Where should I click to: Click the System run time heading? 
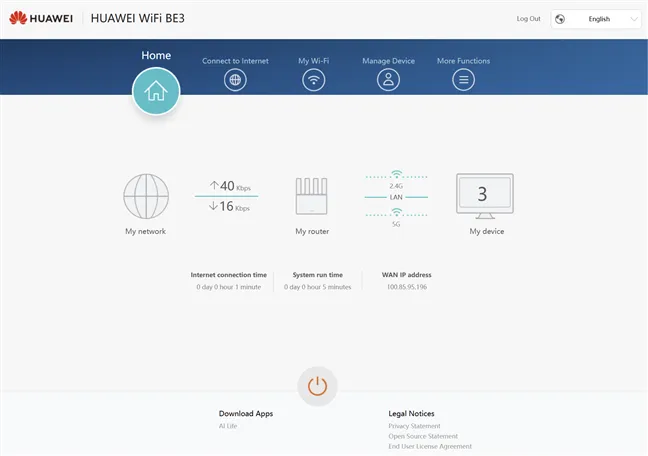317,275
